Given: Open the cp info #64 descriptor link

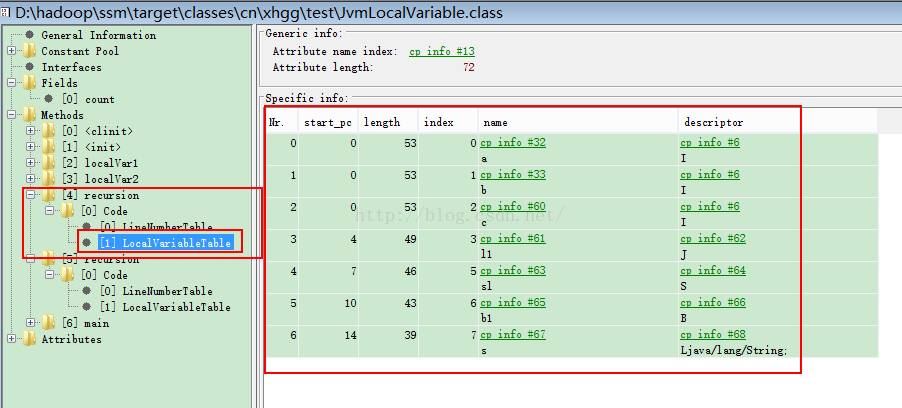Looking at the screenshot, I should click(713, 270).
